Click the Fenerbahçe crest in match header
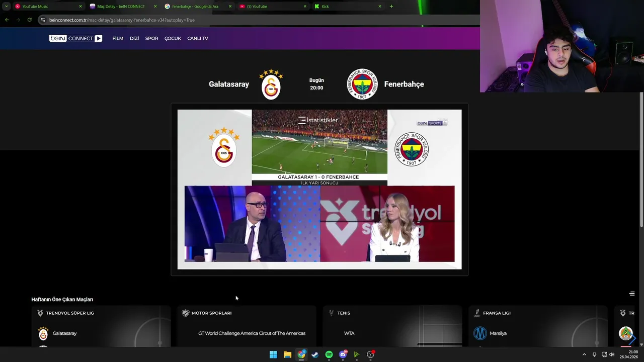Image resolution: width=644 pixels, height=362 pixels. click(x=362, y=84)
